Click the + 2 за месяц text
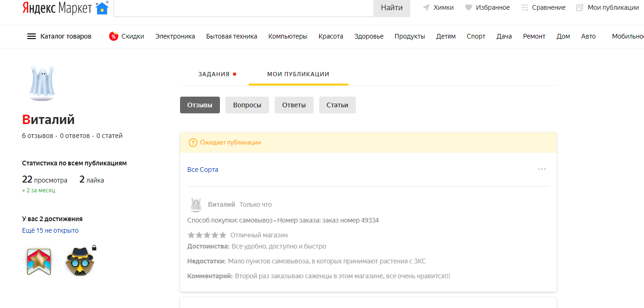Image resolution: width=644 pixels, height=308 pixels. 39,190
